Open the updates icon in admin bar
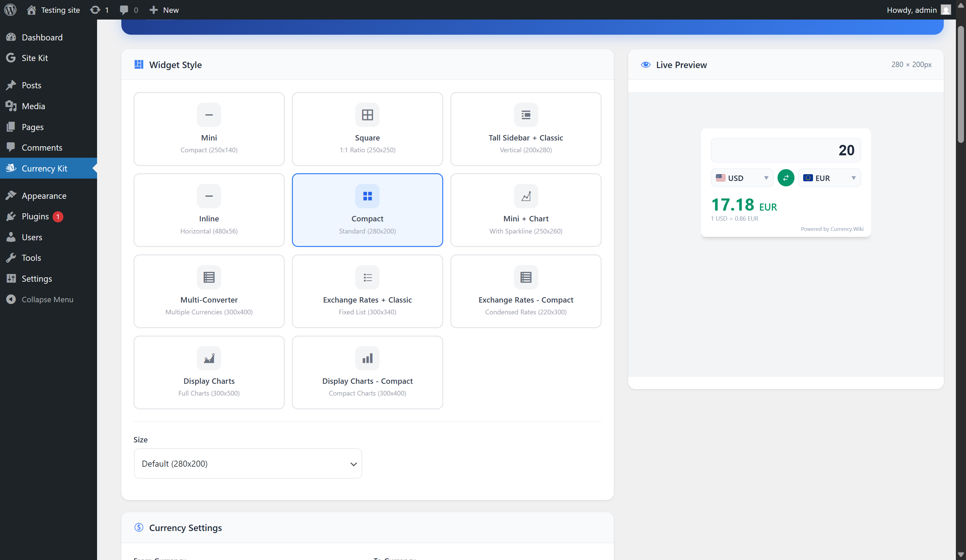This screenshot has height=560, width=966. (95, 10)
